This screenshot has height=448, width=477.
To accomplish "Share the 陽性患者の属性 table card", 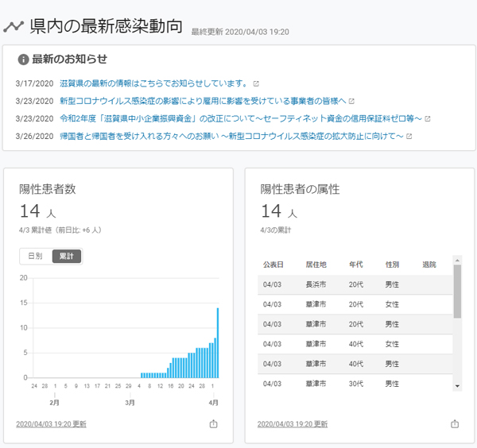I will coord(455,424).
